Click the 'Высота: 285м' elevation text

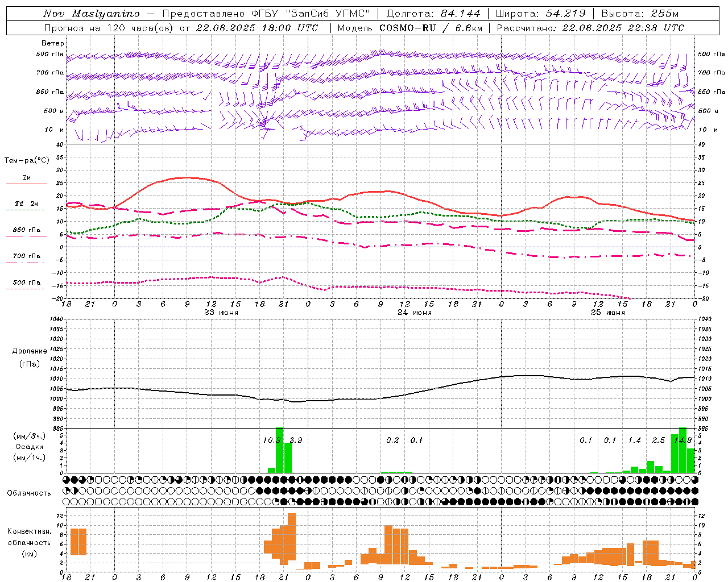(x=640, y=14)
